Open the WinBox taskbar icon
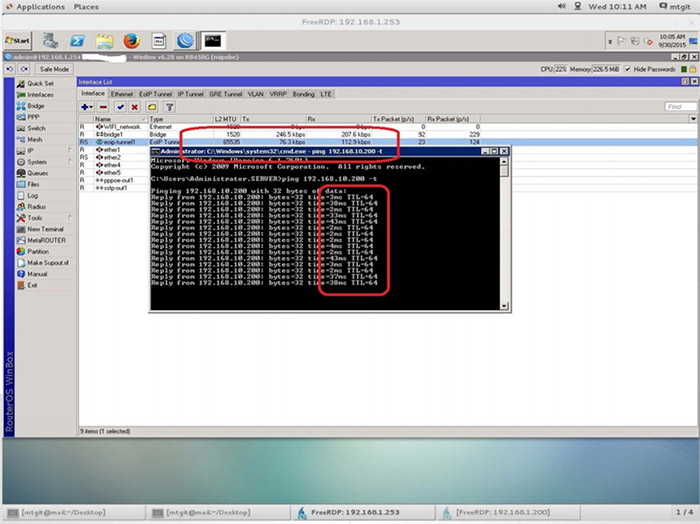 (185, 41)
